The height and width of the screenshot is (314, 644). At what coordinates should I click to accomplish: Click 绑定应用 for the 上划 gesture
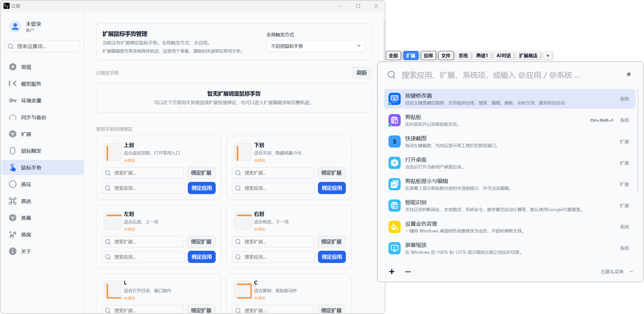click(202, 188)
